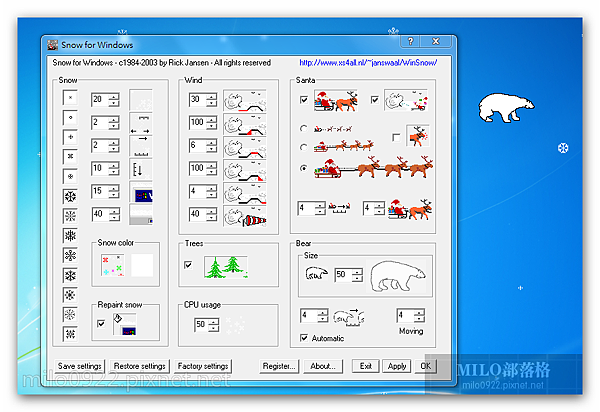Click the polar bear walking on the desktop

pyautogui.click(x=505, y=107)
